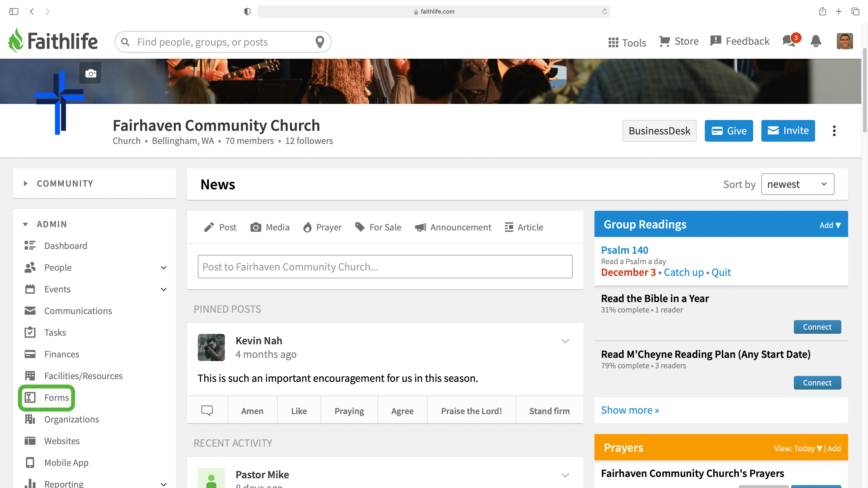React Amen to Kevin Nah's post
The image size is (868, 488).
click(x=252, y=411)
